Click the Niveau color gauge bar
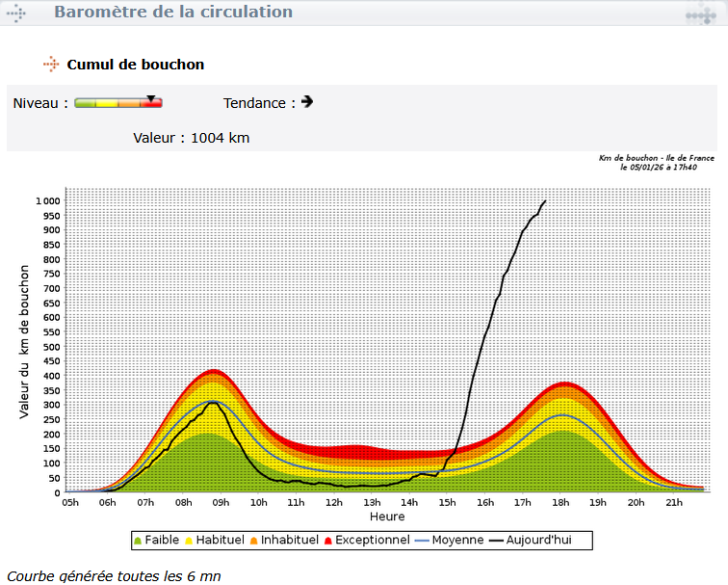728x585 pixels. (x=117, y=103)
